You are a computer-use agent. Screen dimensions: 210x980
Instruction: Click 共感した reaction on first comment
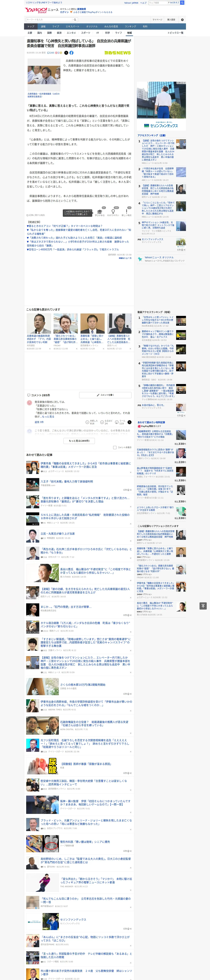[x=92, y=422]
